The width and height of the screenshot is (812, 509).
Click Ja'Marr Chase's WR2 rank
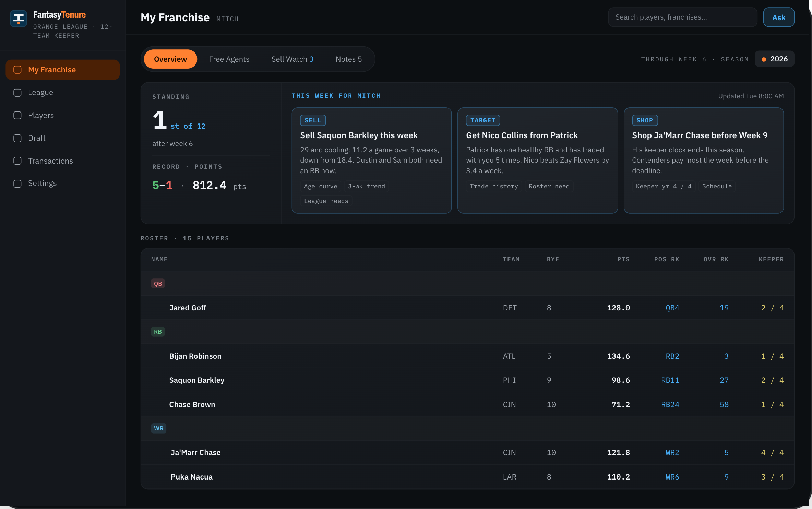[x=672, y=452]
